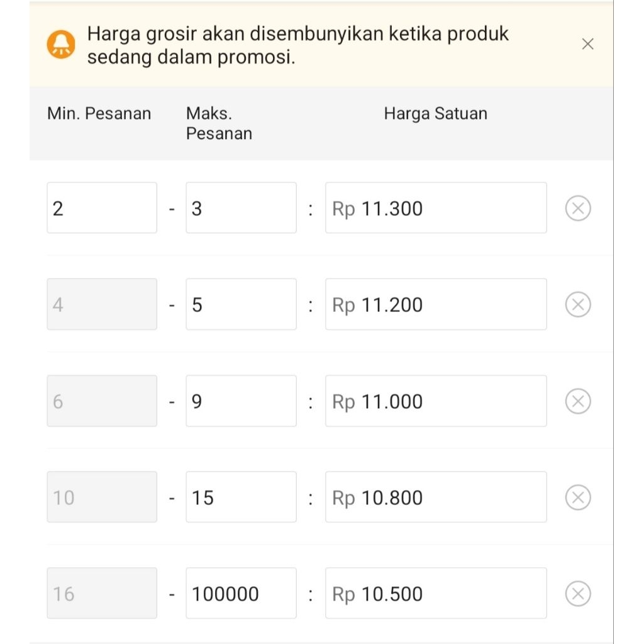Edit maximum order field showing 100000
The width and height of the screenshot is (644, 644).
point(241,594)
